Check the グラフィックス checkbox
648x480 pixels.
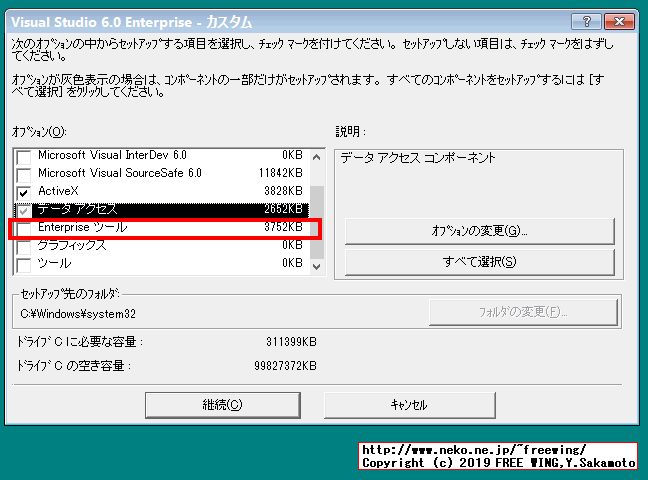pyautogui.click(x=24, y=247)
